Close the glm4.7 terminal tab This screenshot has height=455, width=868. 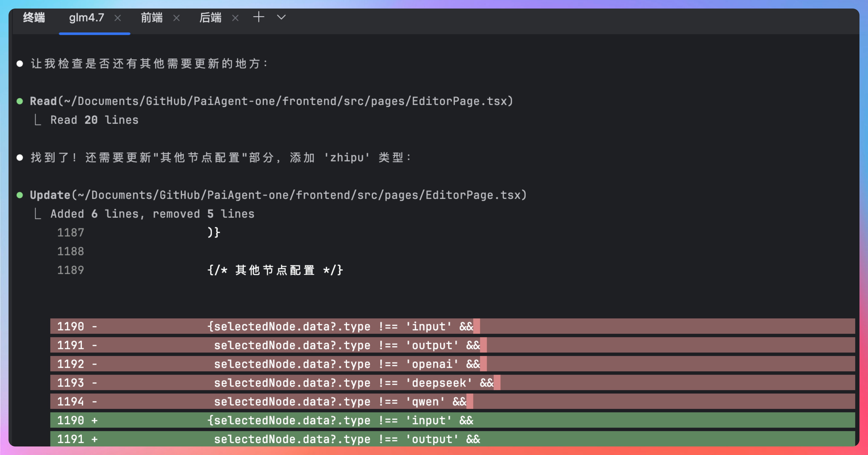pos(118,18)
